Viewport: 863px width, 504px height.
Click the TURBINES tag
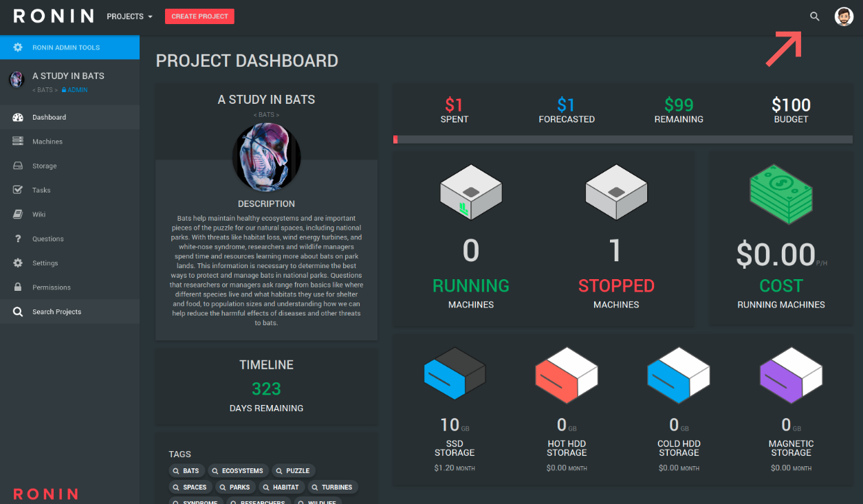click(x=333, y=487)
